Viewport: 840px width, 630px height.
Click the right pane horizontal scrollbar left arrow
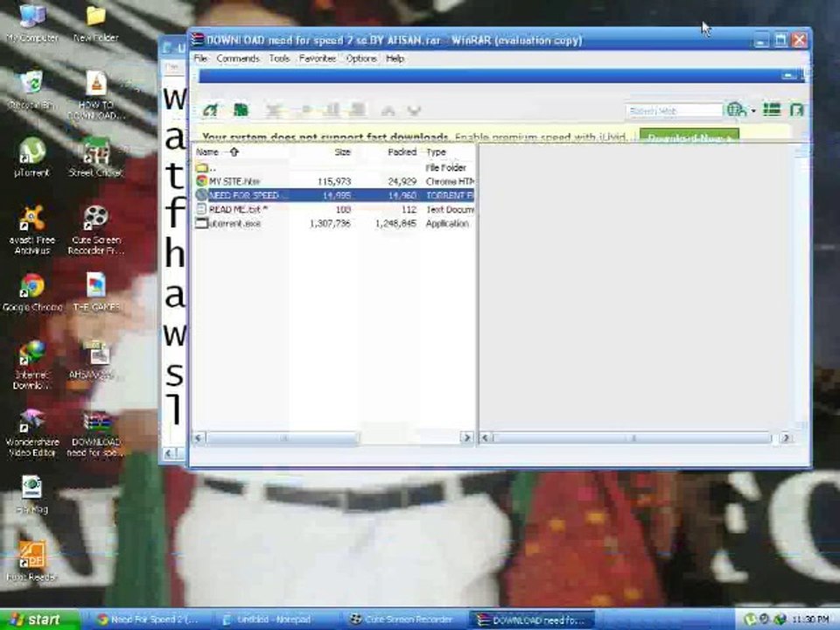pos(485,437)
